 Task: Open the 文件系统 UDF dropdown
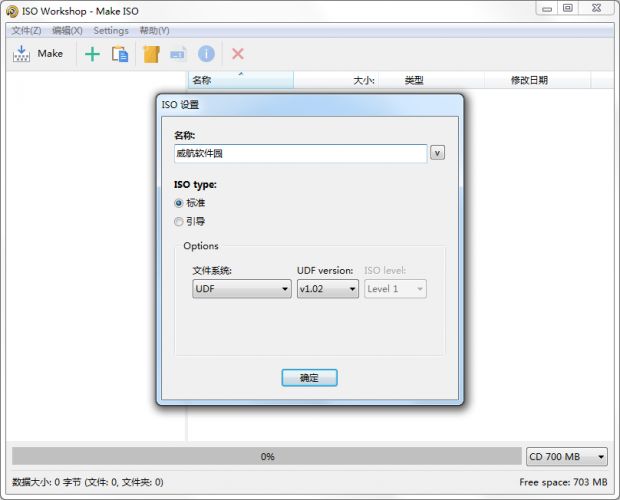pyautogui.click(x=241, y=289)
